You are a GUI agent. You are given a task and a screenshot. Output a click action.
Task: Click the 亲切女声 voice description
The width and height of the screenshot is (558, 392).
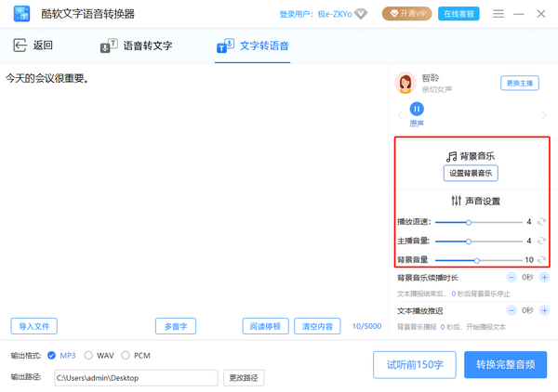coord(436,89)
